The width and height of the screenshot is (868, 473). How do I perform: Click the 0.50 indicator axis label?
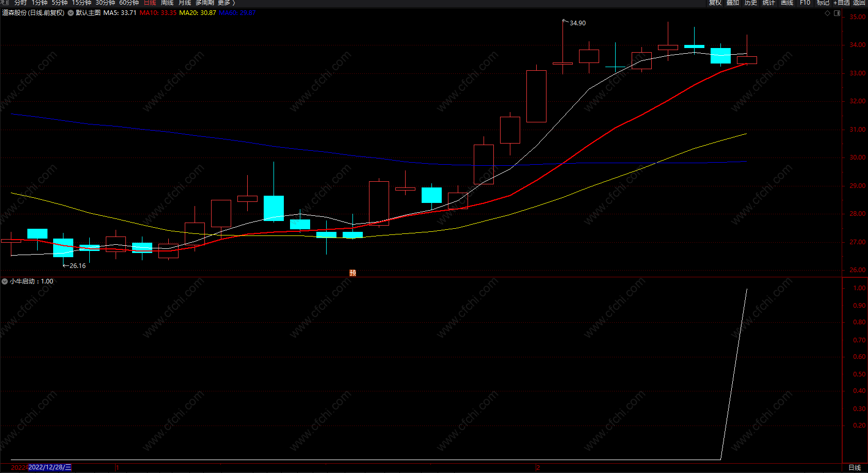859,374
